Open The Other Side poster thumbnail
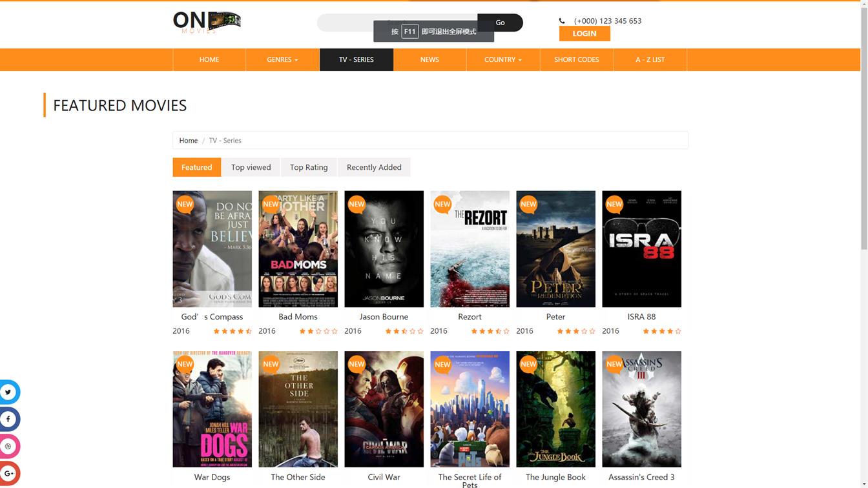Viewport: 868px width, 488px height. pos(298,409)
